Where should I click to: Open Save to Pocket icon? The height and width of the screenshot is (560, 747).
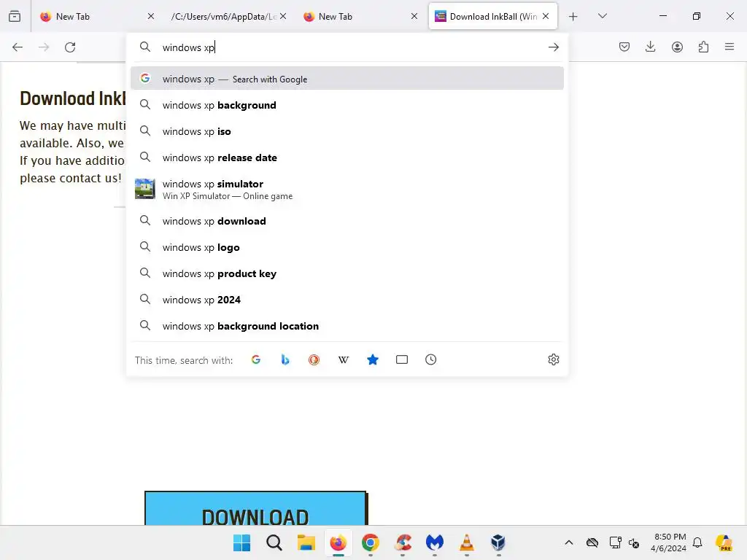click(624, 47)
